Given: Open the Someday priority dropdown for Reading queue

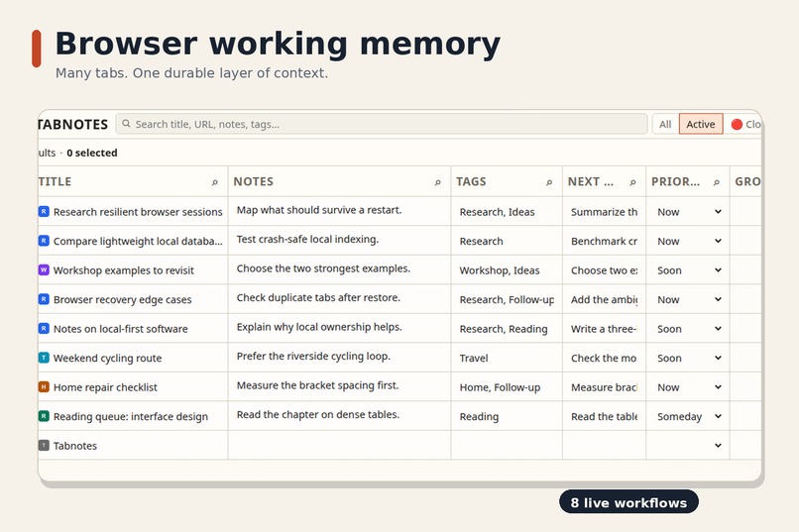Looking at the screenshot, I should coord(689,416).
